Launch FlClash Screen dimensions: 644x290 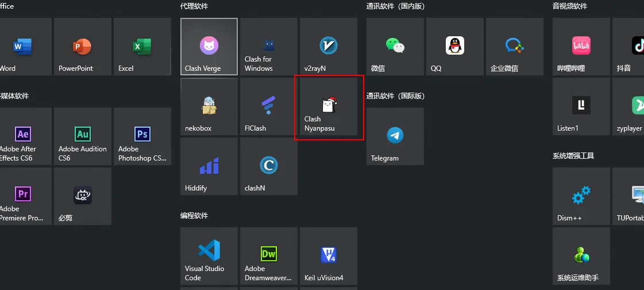[x=269, y=106]
